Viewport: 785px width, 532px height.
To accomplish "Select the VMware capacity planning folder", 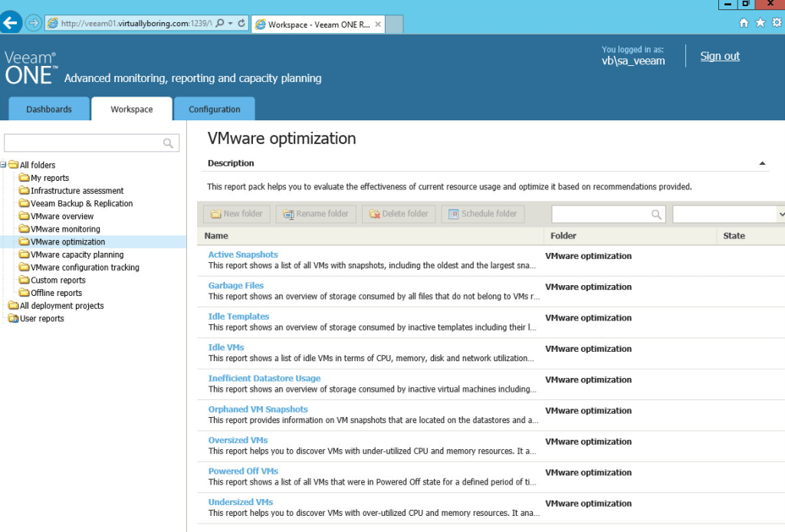I will click(77, 254).
